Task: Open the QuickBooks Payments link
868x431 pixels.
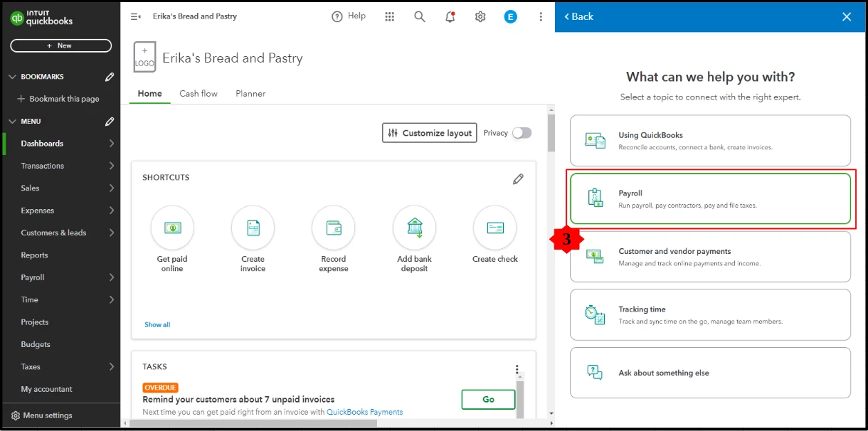Action: (x=365, y=412)
